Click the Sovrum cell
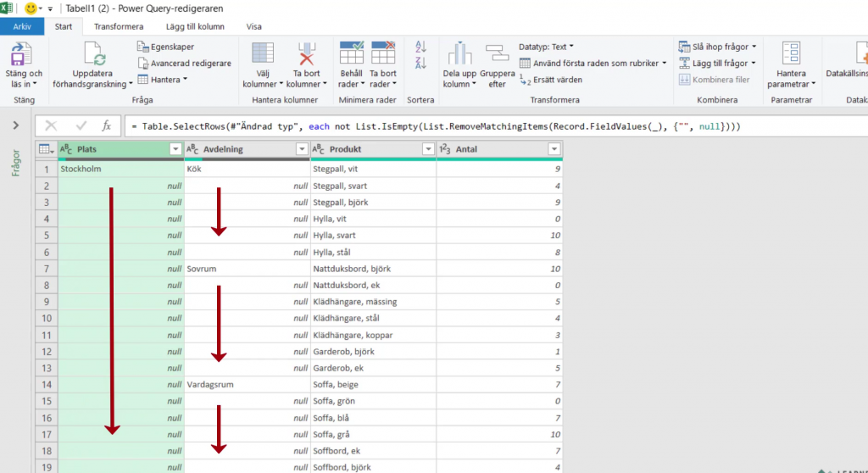The width and height of the screenshot is (868, 473). pyautogui.click(x=247, y=269)
